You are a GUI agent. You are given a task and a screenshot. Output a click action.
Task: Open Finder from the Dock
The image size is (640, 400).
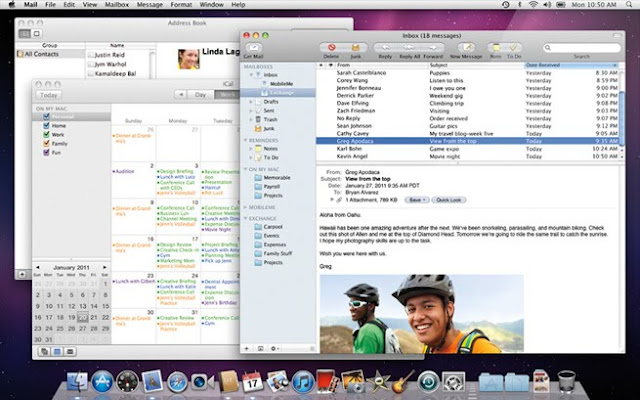76,382
